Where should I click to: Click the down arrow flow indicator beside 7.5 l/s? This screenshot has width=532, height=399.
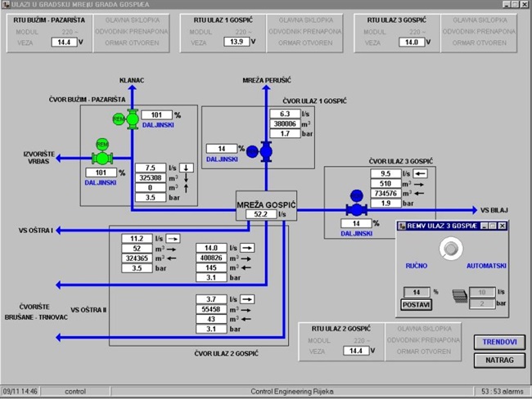pos(187,168)
